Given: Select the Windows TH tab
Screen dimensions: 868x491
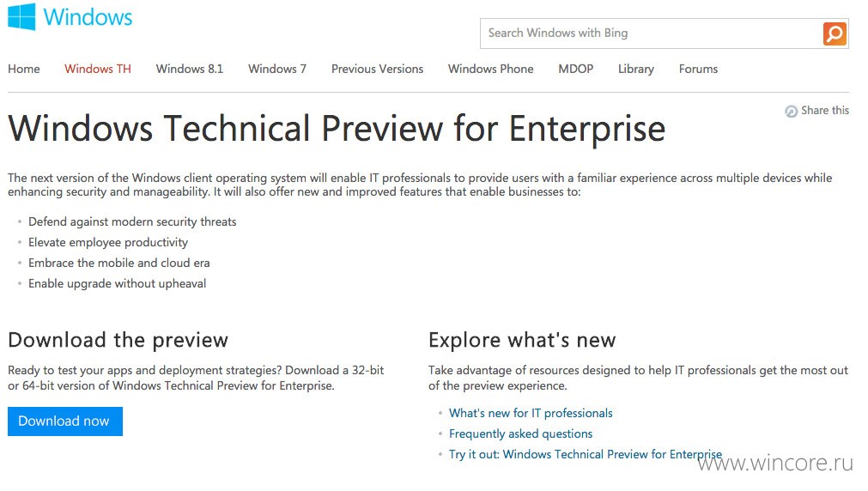Looking at the screenshot, I should 97,70.
